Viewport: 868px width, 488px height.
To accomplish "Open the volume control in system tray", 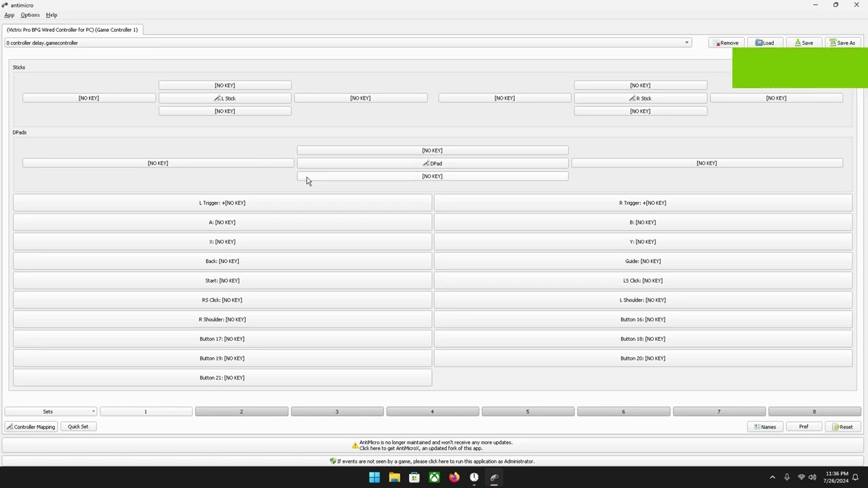I will (812, 478).
